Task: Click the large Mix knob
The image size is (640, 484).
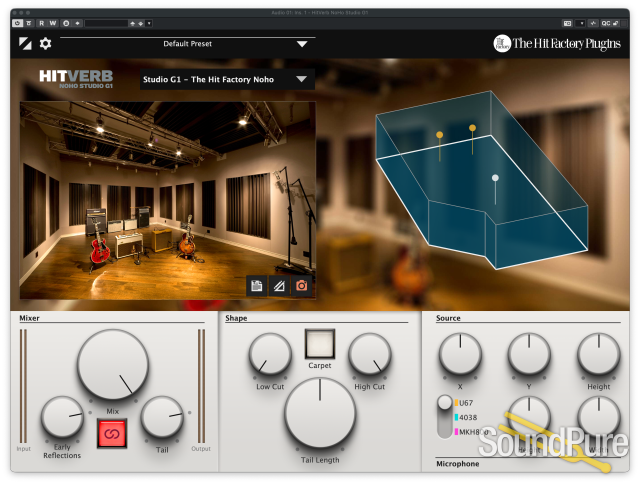Action: click(113, 365)
